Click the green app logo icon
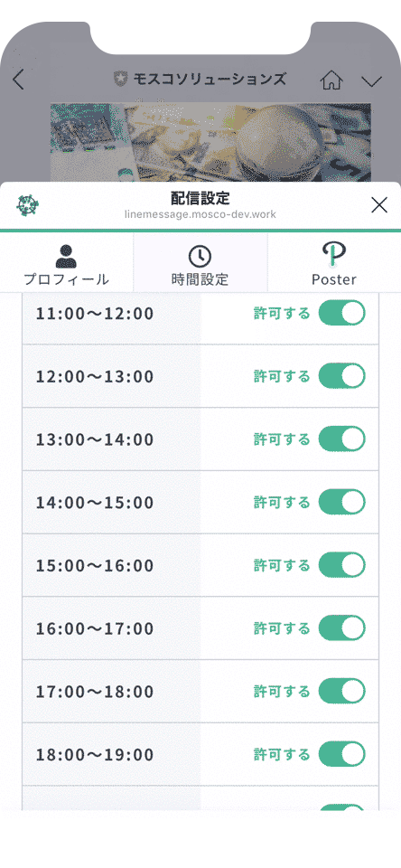 [x=28, y=205]
